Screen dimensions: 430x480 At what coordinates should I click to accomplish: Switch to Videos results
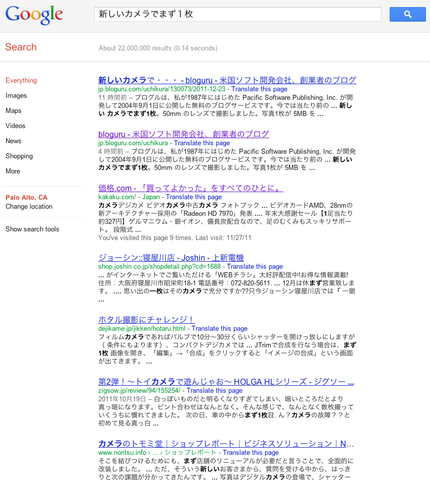(15, 126)
